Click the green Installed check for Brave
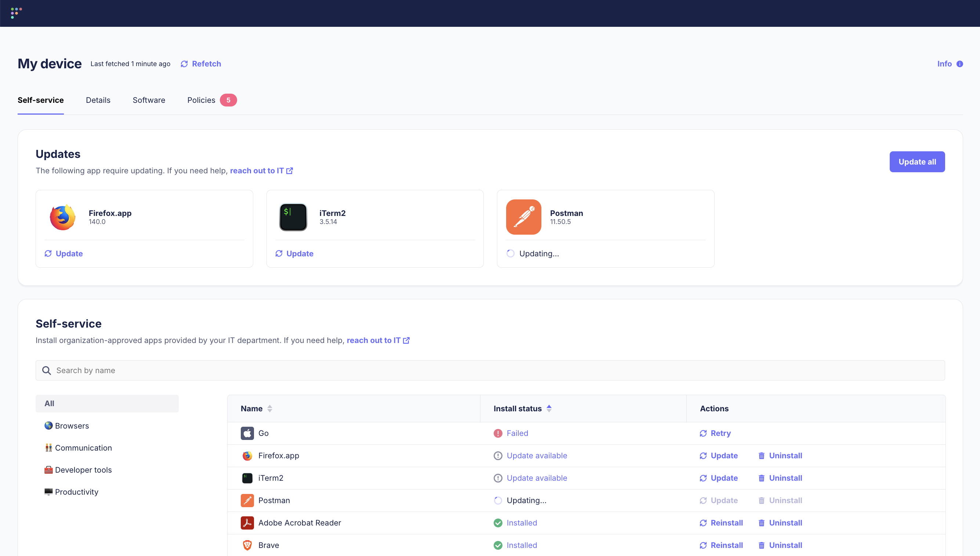980x556 pixels. [498, 545]
